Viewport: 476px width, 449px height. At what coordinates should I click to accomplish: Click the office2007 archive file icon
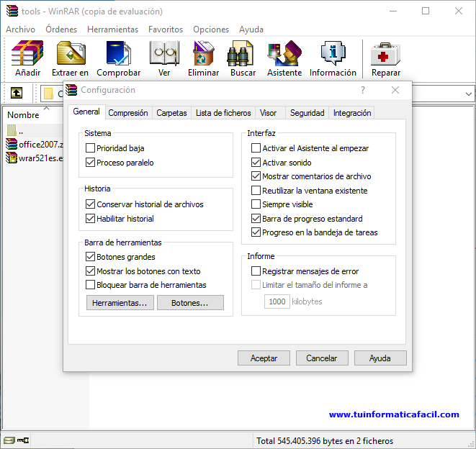point(12,144)
